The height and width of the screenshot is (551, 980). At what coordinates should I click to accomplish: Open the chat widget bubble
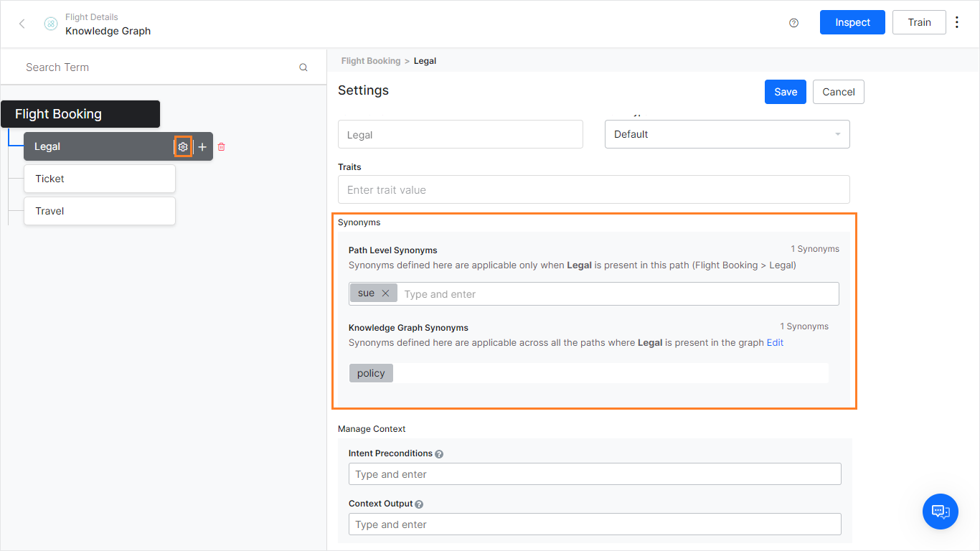(x=940, y=512)
